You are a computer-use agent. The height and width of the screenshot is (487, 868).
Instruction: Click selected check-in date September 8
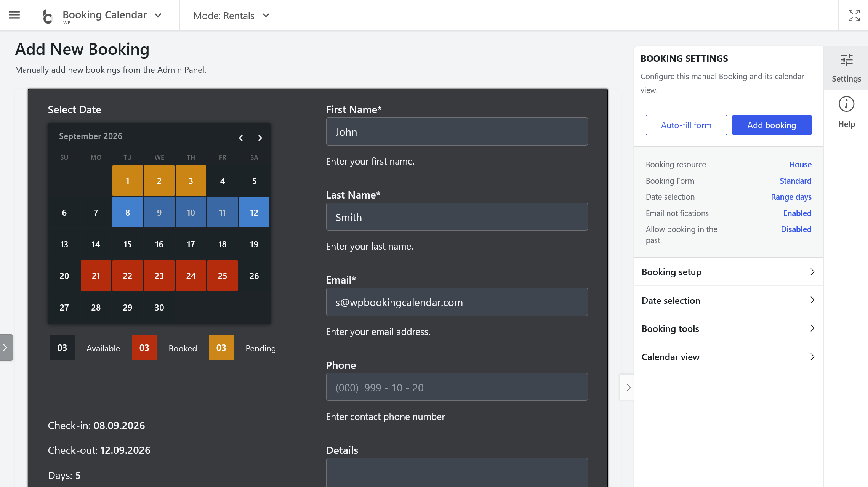128,212
